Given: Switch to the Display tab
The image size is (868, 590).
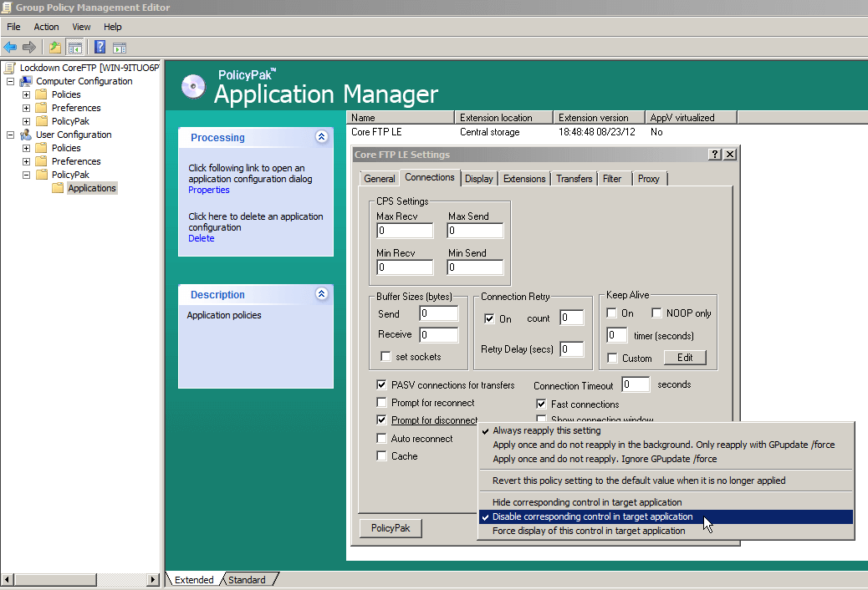Looking at the screenshot, I should (x=479, y=179).
